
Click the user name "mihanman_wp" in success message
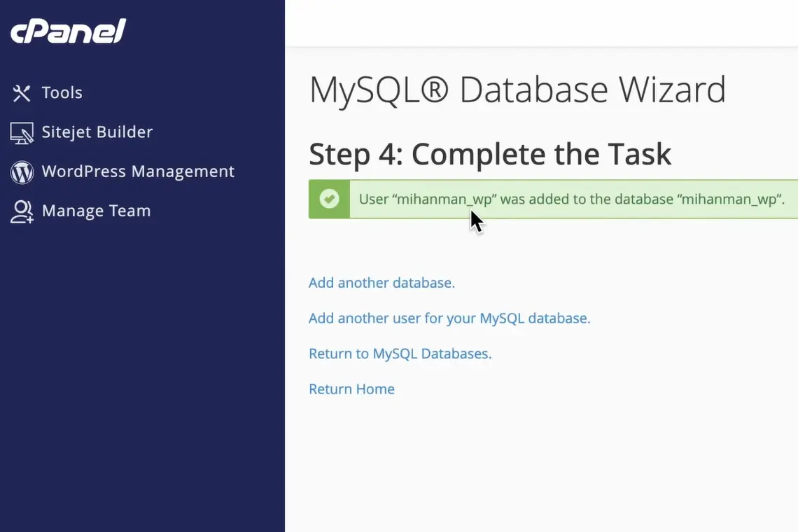(444, 199)
